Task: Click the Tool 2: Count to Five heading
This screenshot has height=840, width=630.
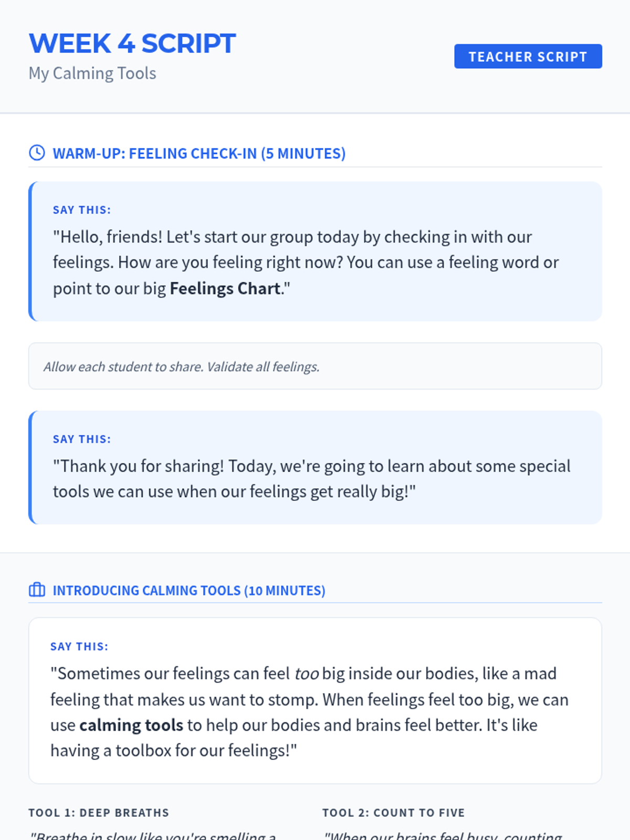Action: [393, 813]
